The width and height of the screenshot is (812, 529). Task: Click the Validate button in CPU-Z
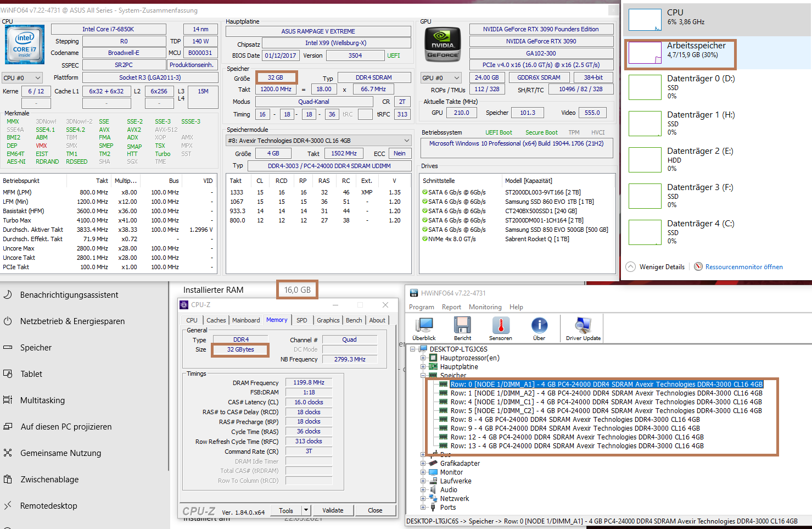pyautogui.click(x=333, y=510)
